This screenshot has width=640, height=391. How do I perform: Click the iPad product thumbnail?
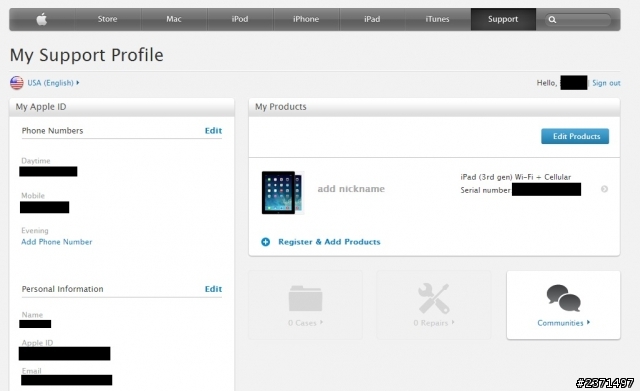tap(282, 193)
